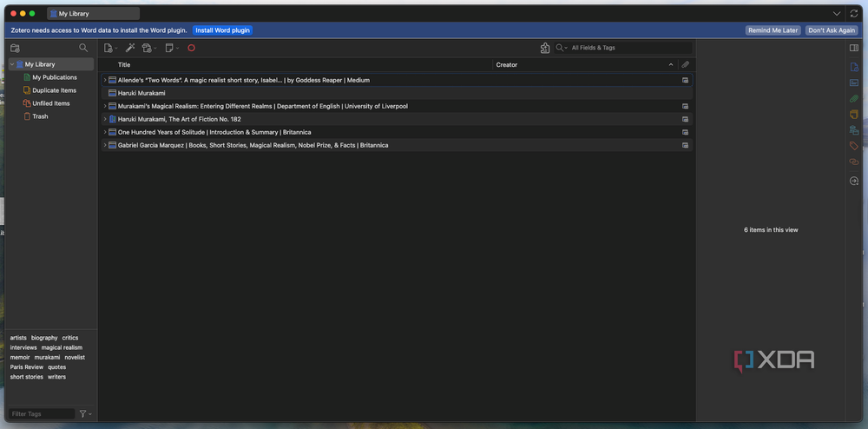This screenshot has width=868, height=429.
Task: Jump to Attachments paperclip icon in side rail
Action: point(853,98)
